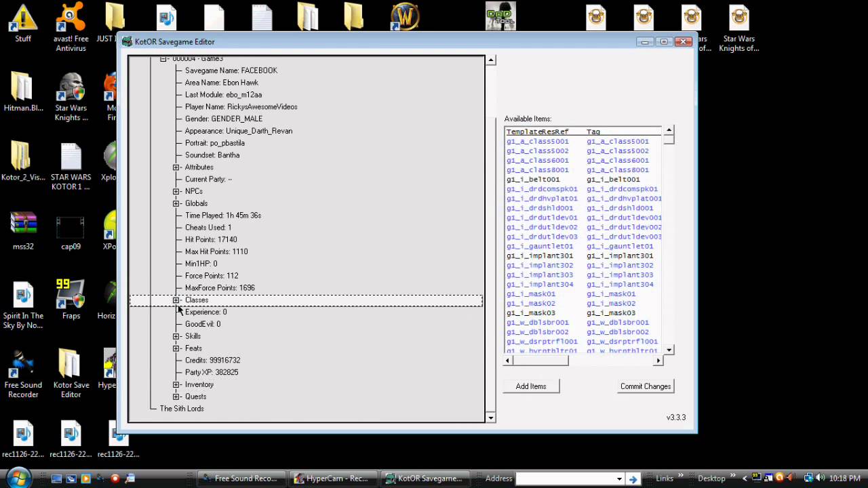
Task: Click the KotOR Savegame Editor title icon
Action: point(127,41)
